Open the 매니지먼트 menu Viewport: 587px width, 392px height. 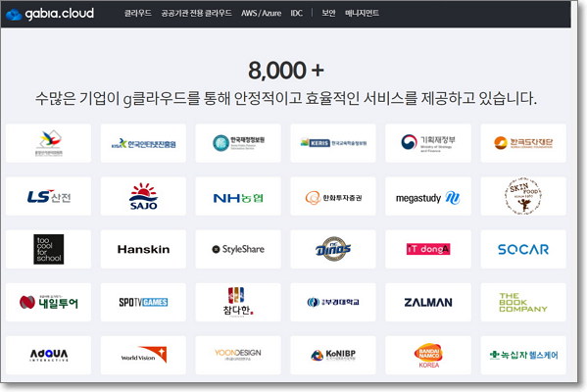(x=362, y=13)
